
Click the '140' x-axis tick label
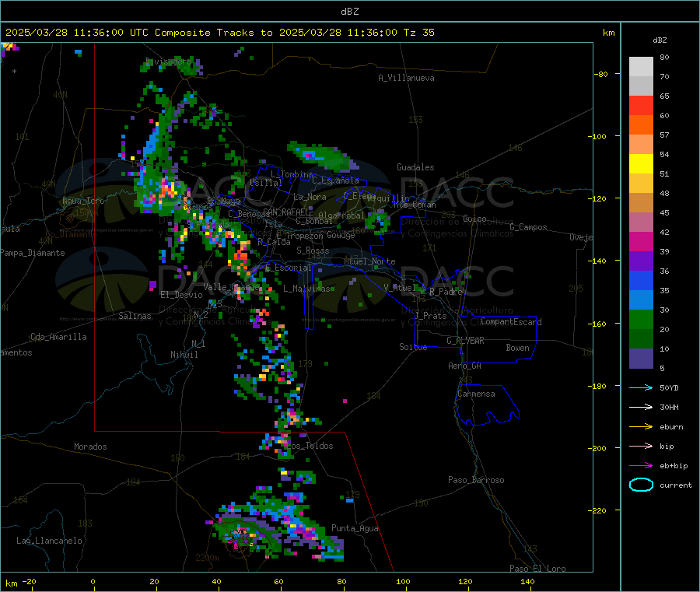coord(527,581)
